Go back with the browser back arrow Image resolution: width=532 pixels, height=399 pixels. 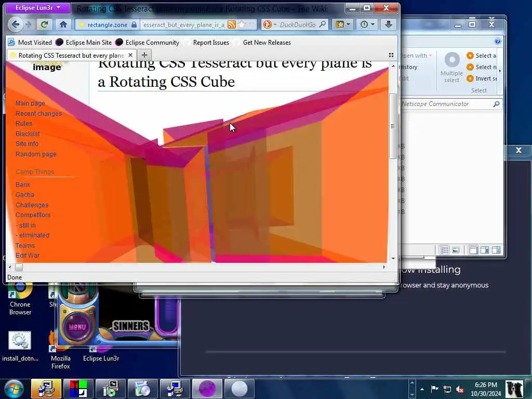(x=15, y=24)
